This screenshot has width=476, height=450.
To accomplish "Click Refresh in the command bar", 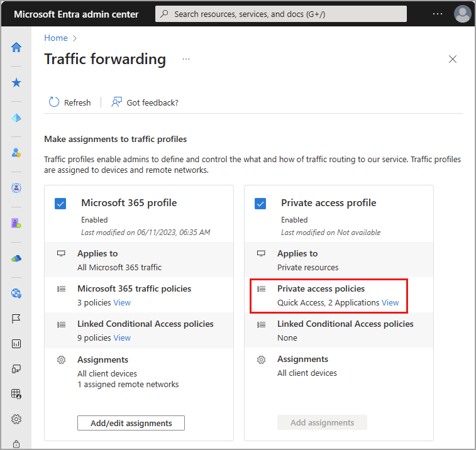I will click(70, 102).
